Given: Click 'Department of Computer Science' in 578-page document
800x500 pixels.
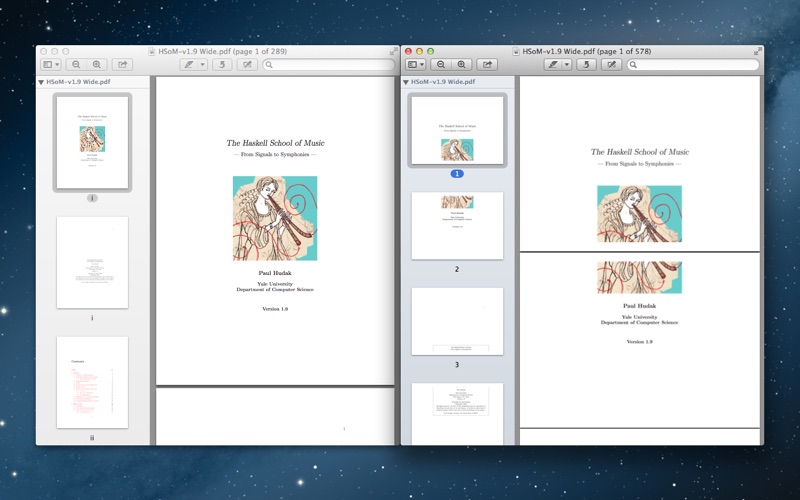Looking at the screenshot, I should pos(639,322).
